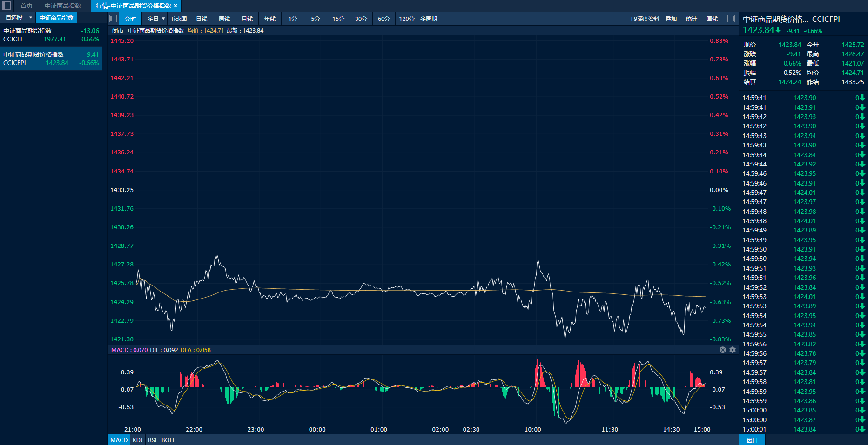Click the 盘口 tab at bottom right

coord(752,440)
